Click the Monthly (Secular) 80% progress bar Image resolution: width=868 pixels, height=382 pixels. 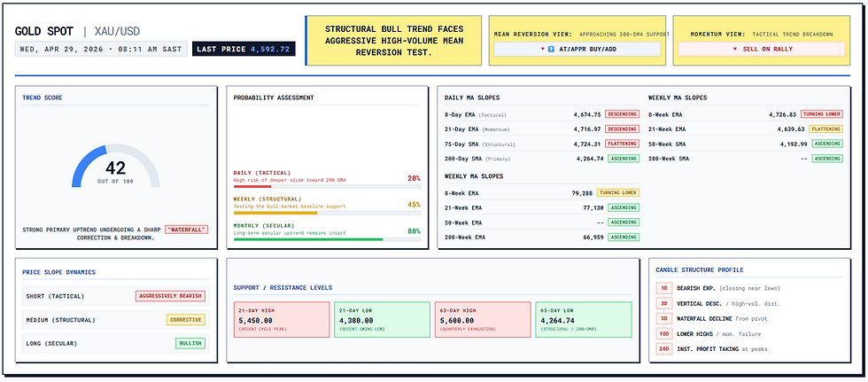click(327, 239)
